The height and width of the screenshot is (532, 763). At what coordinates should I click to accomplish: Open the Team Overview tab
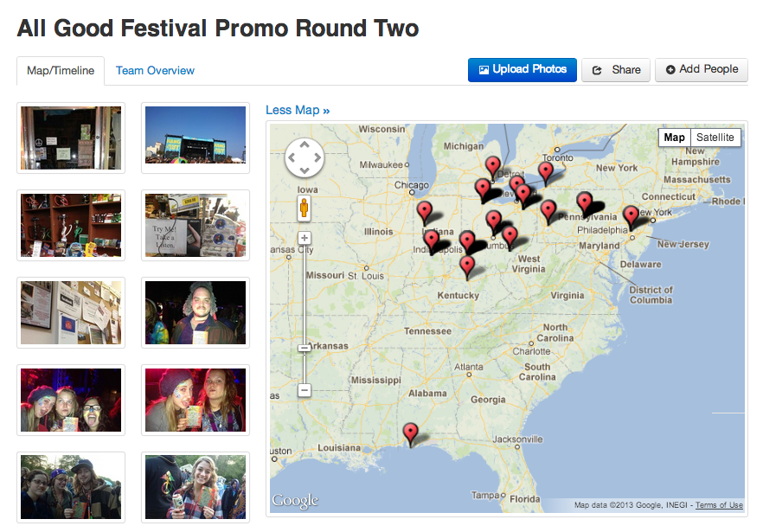[x=155, y=71]
